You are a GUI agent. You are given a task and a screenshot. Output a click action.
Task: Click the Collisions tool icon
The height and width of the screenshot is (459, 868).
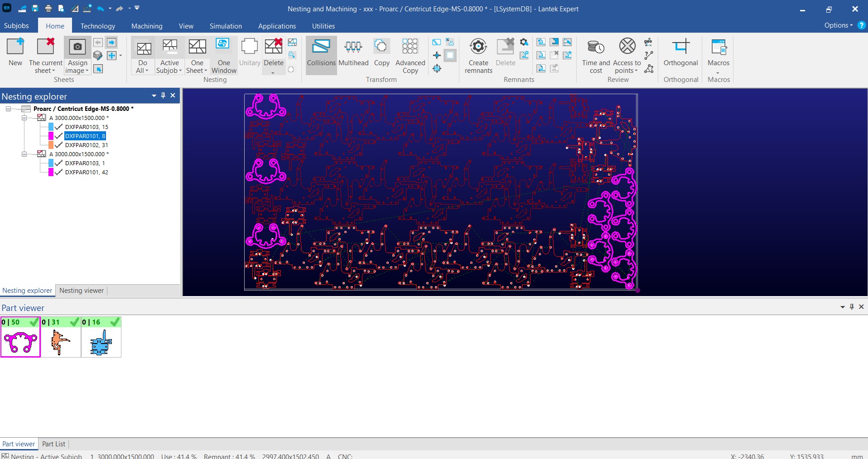(321, 47)
